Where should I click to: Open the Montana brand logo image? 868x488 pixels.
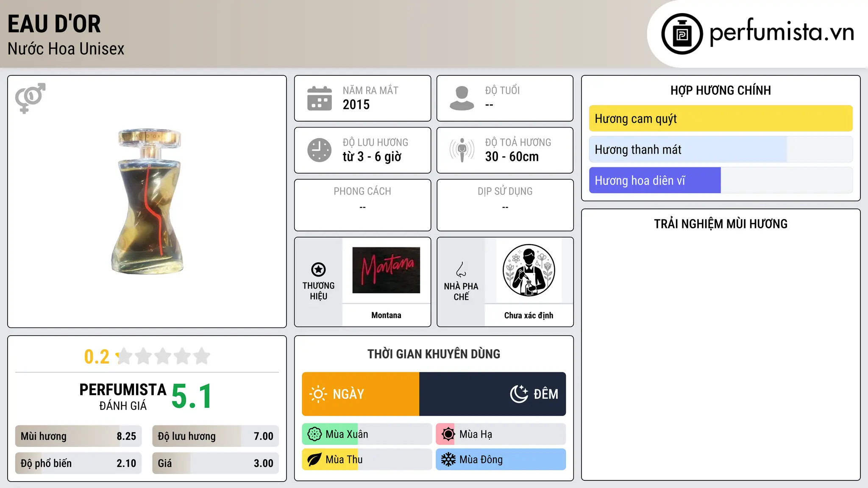pyautogui.click(x=386, y=270)
